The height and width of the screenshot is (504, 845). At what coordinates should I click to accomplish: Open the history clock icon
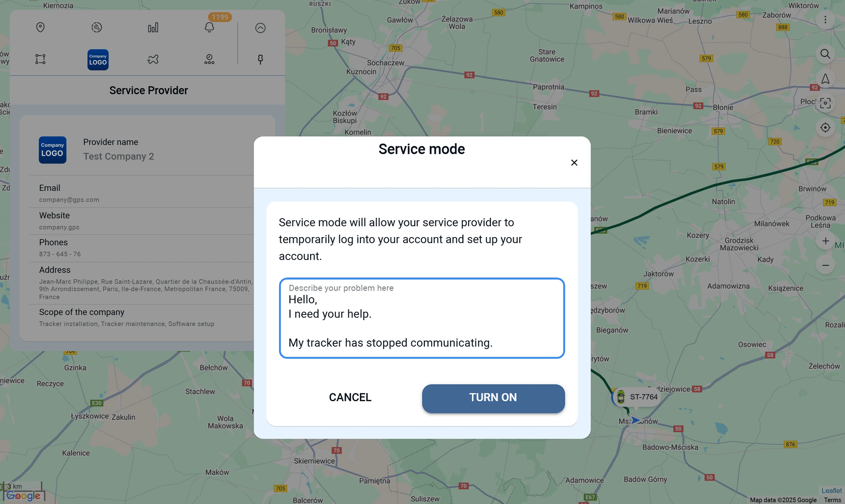click(x=97, y=28)
